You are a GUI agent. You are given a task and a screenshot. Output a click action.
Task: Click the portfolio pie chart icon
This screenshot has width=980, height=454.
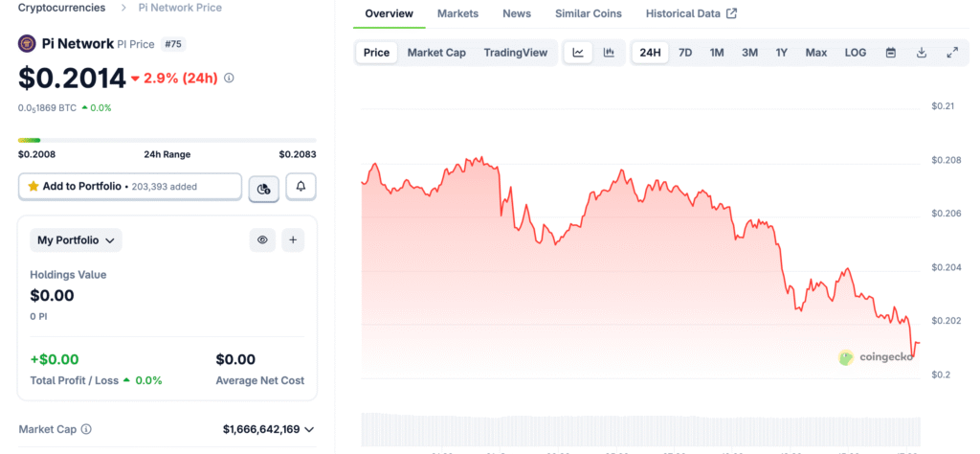pos(263,188)
